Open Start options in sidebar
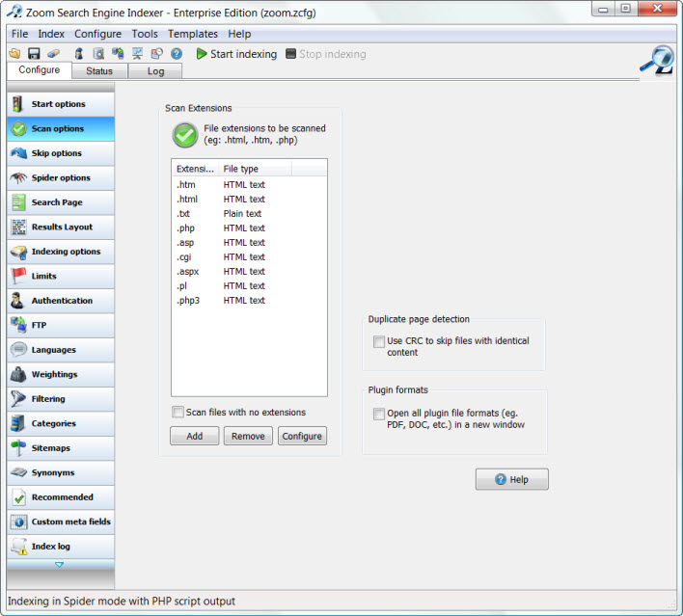The image size is (683, 616). 61,104
